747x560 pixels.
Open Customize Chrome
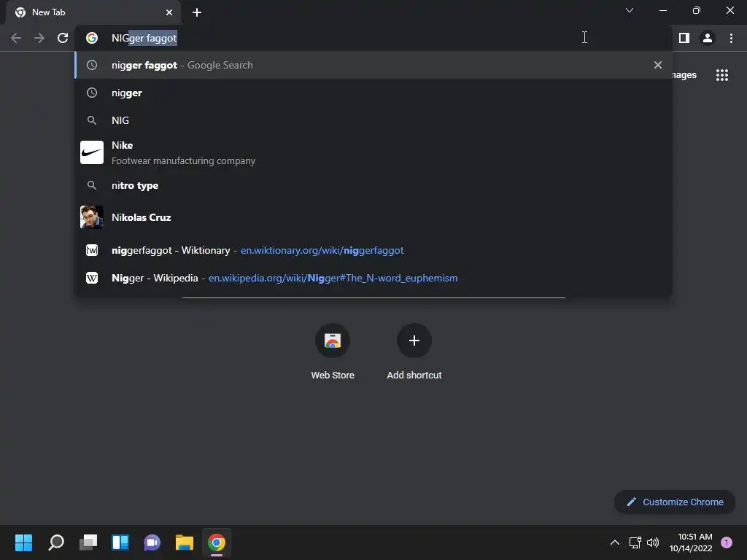click(x=675, y=502)
